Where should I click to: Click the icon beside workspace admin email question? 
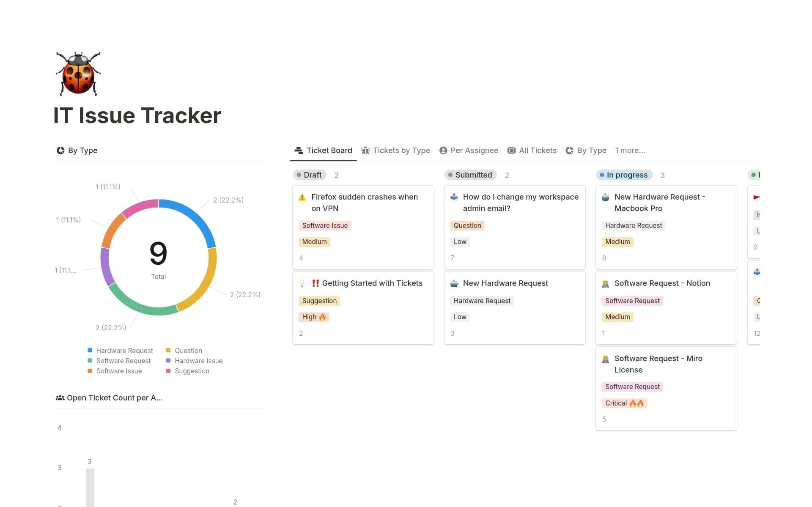[x=454, y=197]
